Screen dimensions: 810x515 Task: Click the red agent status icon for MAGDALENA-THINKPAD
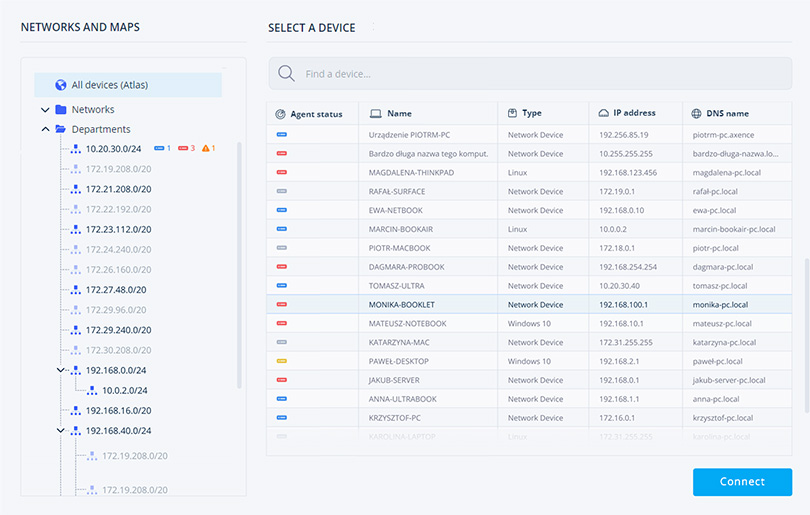coord(282,172)
